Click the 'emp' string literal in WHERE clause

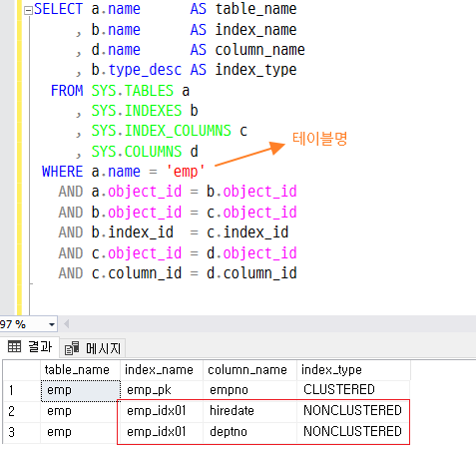point(186,172)
